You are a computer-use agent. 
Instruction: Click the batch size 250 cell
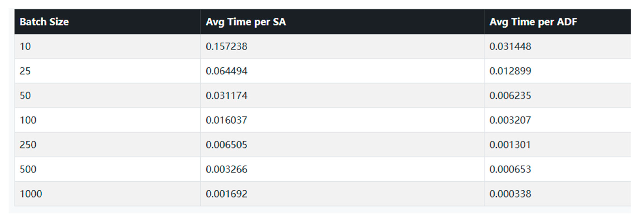point(28,145)
